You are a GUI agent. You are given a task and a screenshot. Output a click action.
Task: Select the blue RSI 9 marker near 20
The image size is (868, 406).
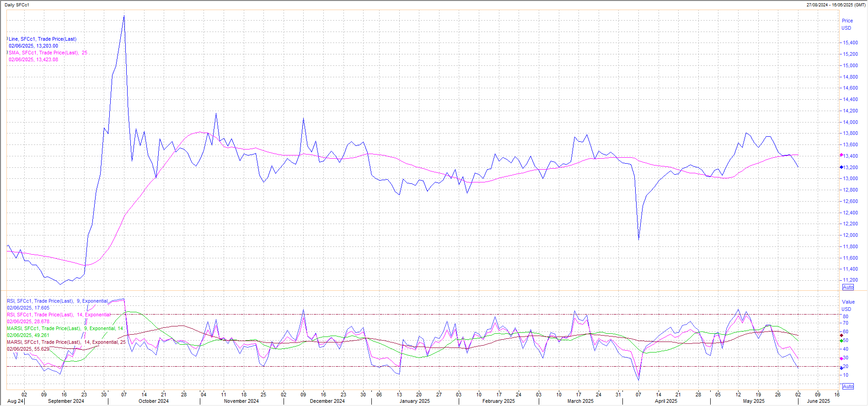click(841, 368)
